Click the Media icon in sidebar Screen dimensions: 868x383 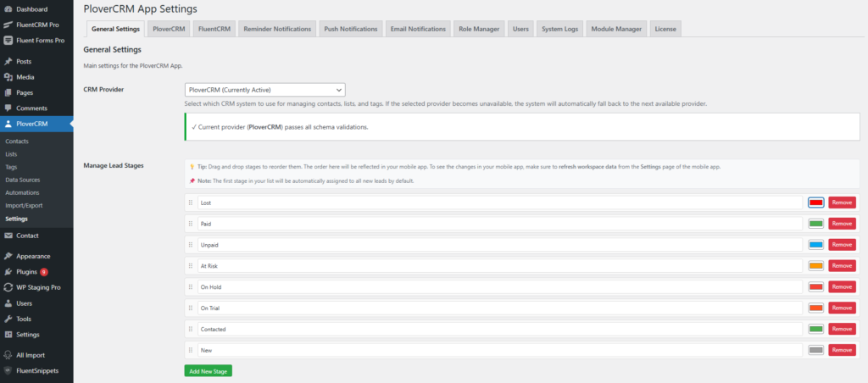tap(8, 77)
